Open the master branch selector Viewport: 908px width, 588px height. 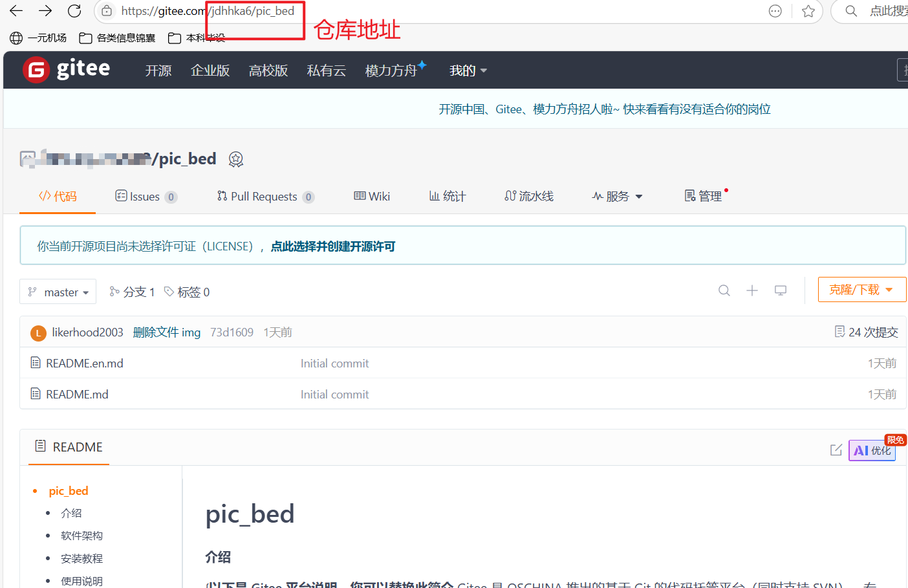58,291
